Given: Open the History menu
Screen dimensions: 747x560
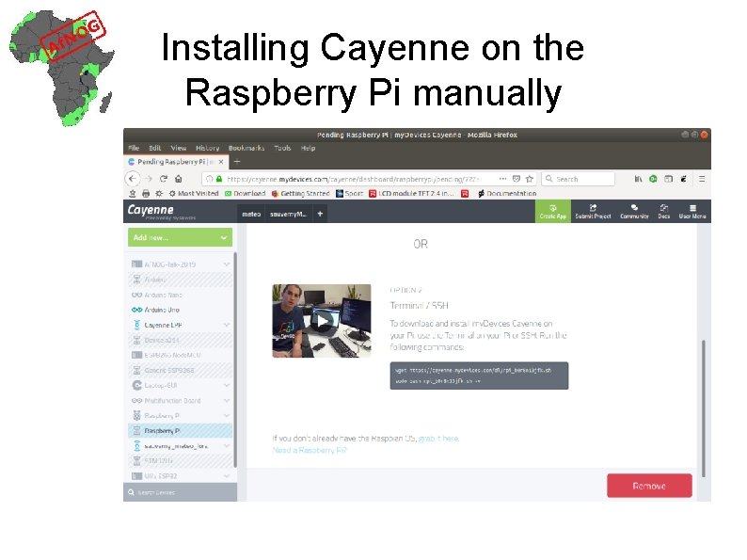Looking at the screenshot, I should coord(208,148).
